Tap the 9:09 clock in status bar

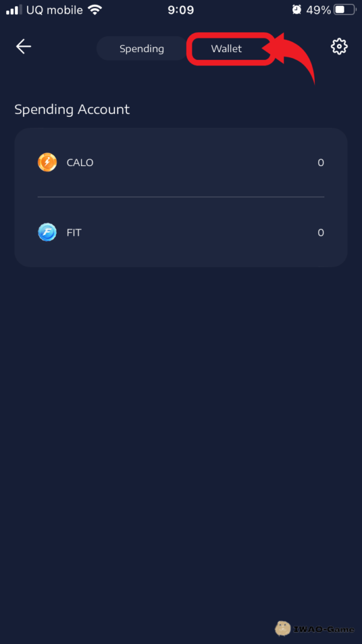click(x=180, y=10)
